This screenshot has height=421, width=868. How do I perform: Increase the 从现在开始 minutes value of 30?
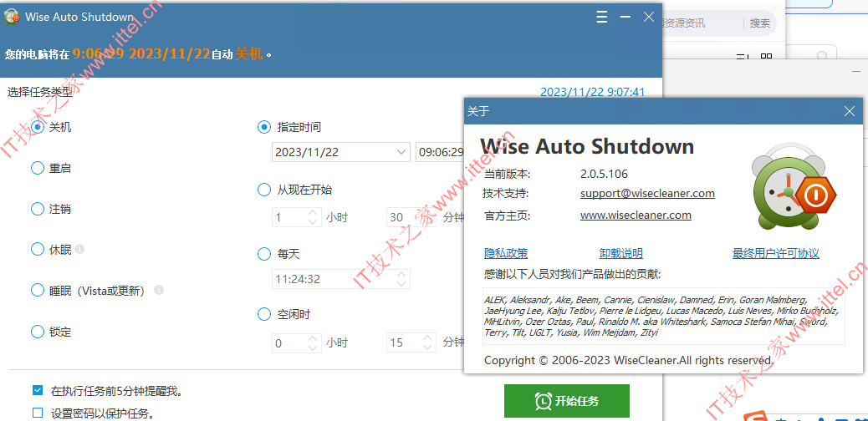tap(427, 212)
